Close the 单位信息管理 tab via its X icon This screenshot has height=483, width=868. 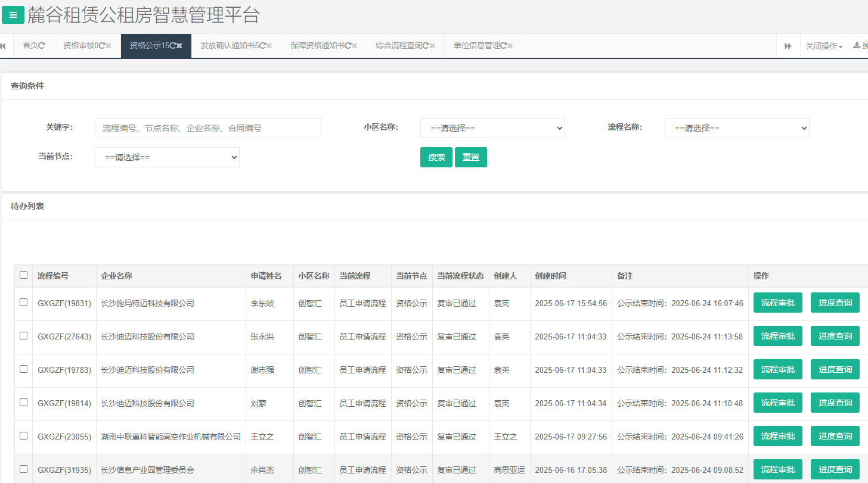510,46
